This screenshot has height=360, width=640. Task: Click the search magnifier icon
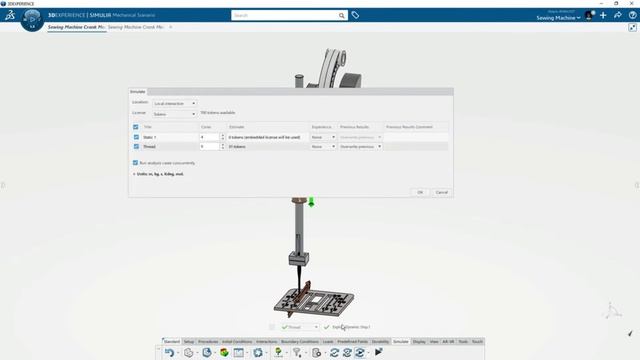point(341,16)
